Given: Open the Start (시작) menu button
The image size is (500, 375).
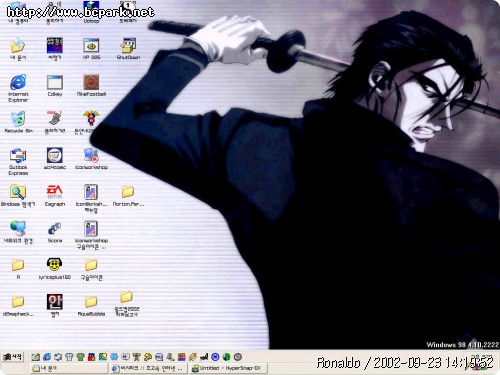Looking at the screenshot, I should tap(13, 357).
